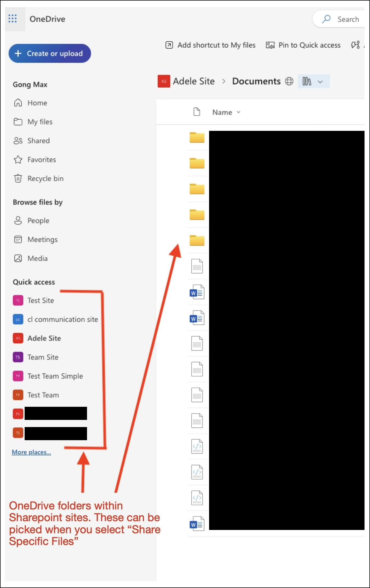Click the Documents breadcrumb title
This screenshot has height=588, width=370.
point(256,81)
